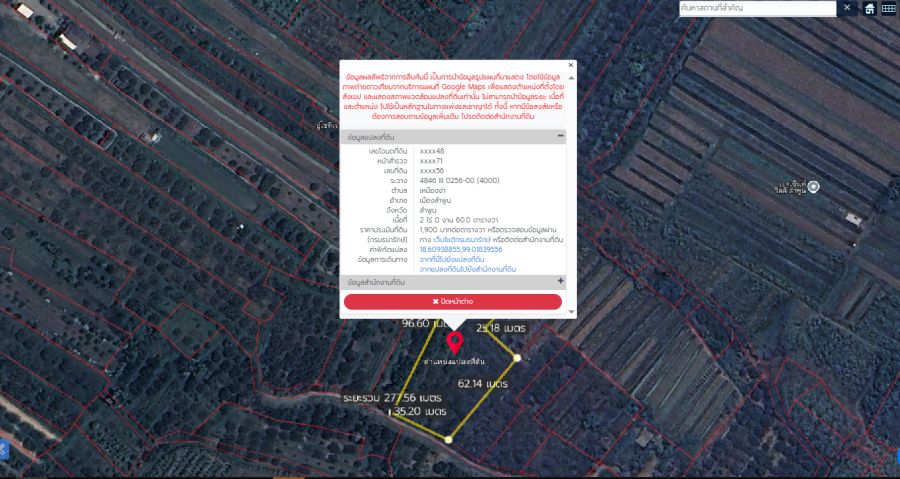Viewport: 900px width, 479px height.
Task: Click the home icon in top toolbar
Action: tap(870, 8)
